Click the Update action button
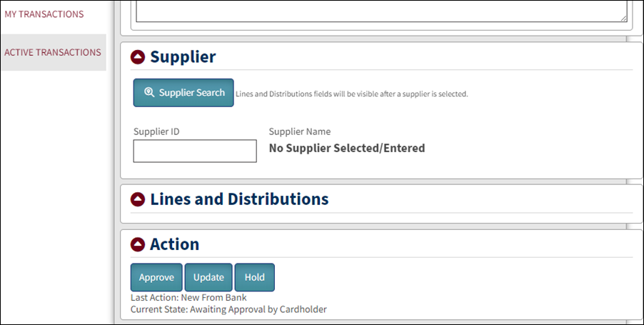644x325 pixels. [x=208, y=277]
